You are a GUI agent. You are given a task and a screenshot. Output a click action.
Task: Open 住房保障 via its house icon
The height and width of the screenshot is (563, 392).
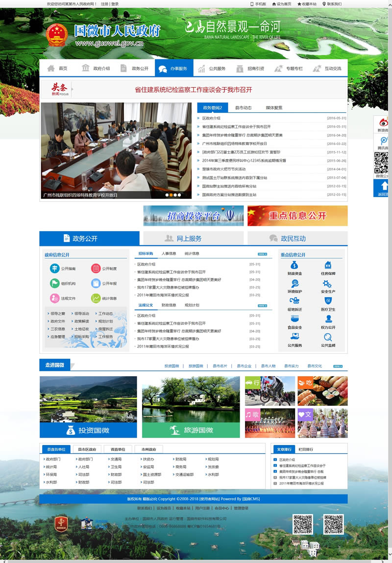point(328,265)
